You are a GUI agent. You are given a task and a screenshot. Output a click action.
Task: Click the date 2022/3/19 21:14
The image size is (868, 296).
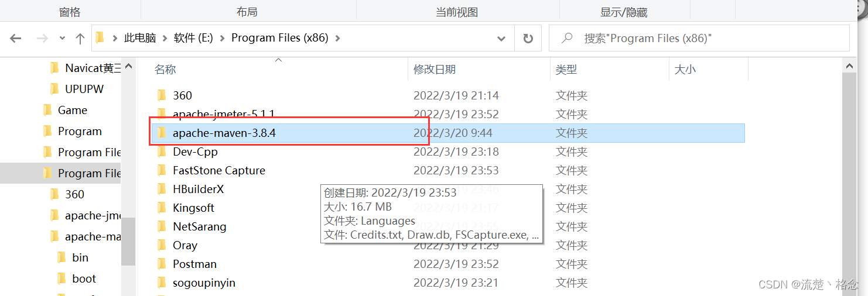coord(456,95)
